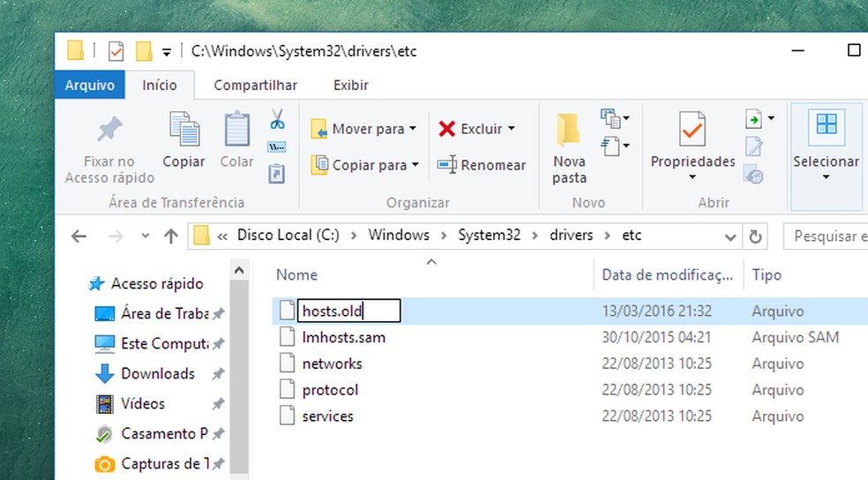This screenshot has width=868, height=480.
Task: Click Disco Local (C:) in breadcrumb
Action: click(288, 236)
